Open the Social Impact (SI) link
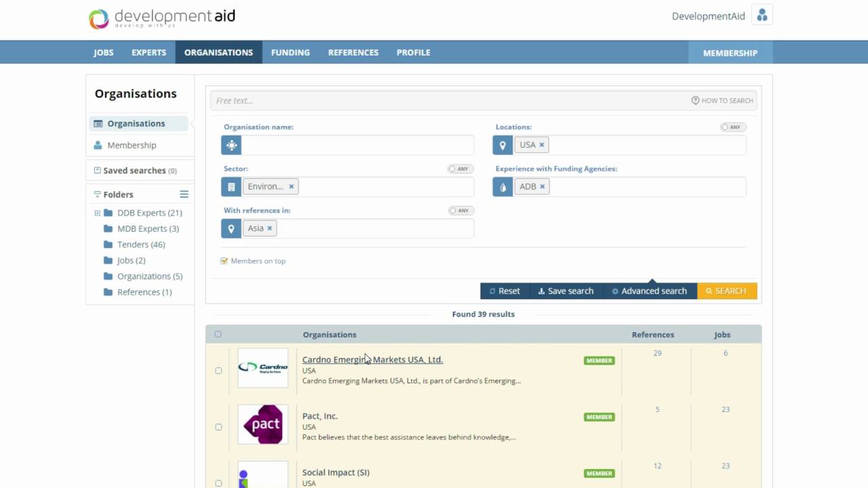This screenshot has width=868, height=488. coord(336,472)
